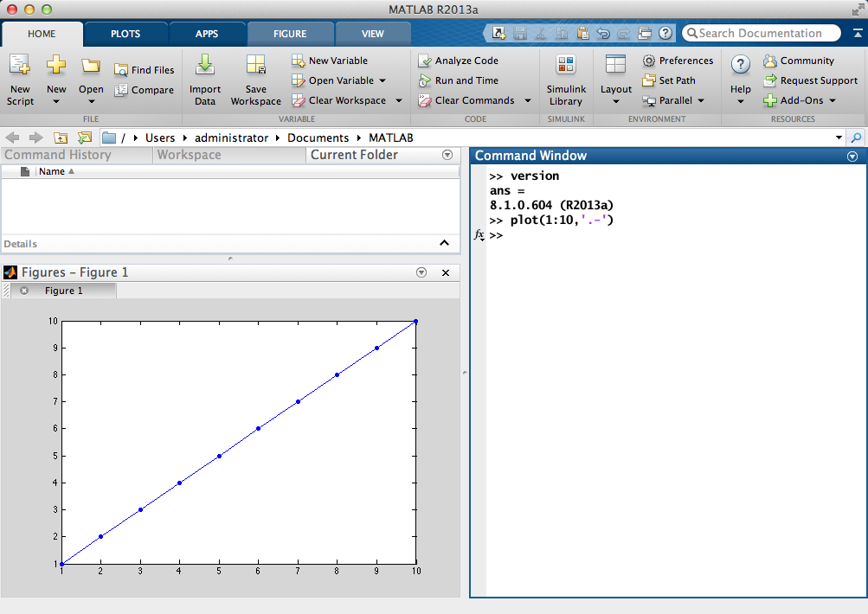Viewport: 868px width, 614px height.
Task: Navigate forward using the address bar arrow
Action: 36,138
